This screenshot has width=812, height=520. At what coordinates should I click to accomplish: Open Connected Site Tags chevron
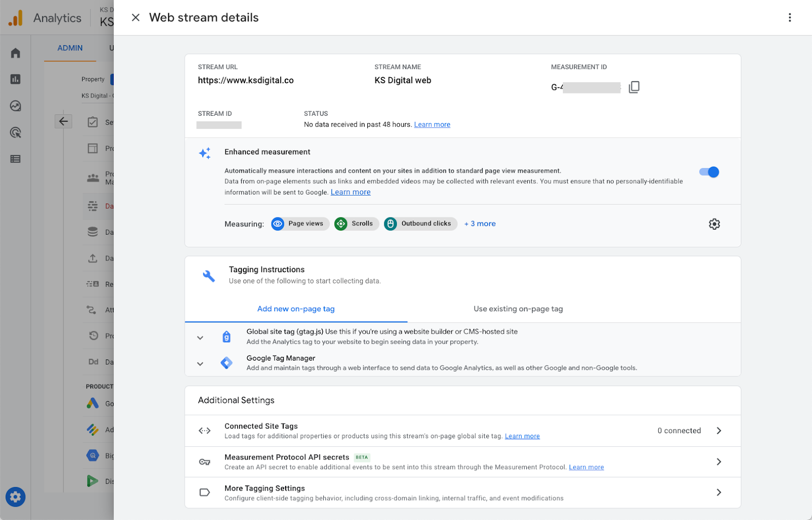click(719, 431)
